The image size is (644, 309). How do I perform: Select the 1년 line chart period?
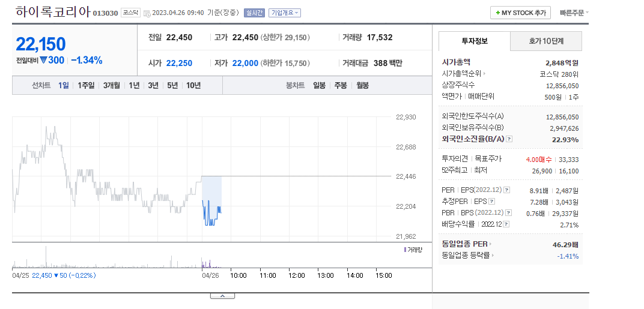(x=134, y=85)
